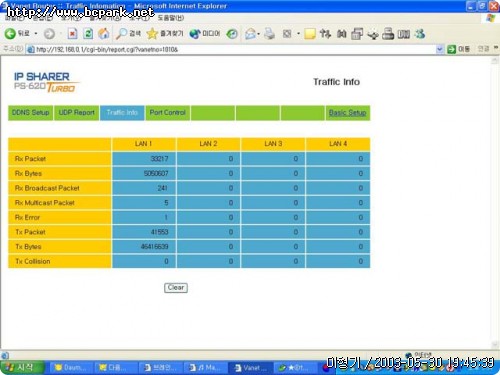Expand the Back button history arrow
500x375 pixels.
point(36,34)
